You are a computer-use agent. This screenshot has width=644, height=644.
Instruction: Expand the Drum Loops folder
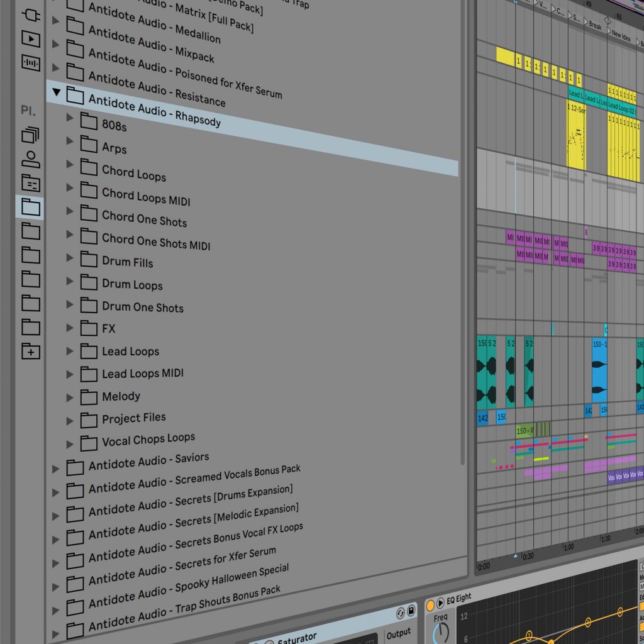click(x=70, y=281)
